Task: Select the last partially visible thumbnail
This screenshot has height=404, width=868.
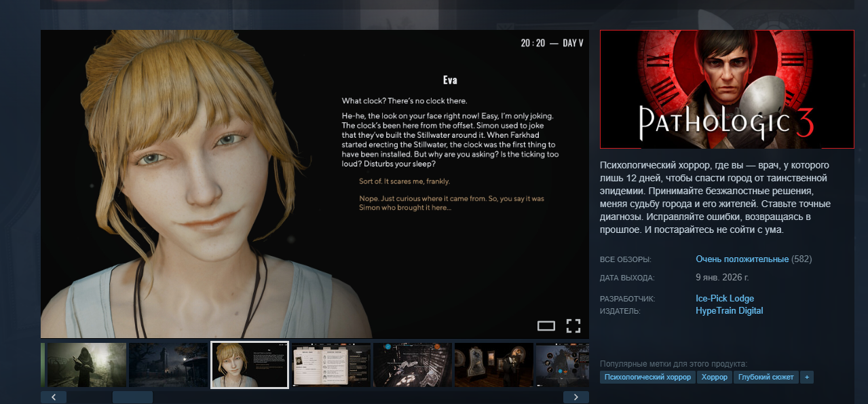Action: 563,365
